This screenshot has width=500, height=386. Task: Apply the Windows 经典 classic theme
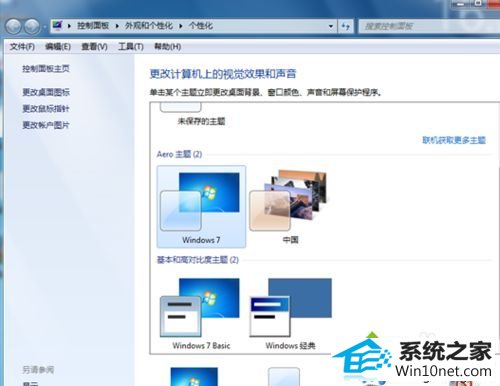(290, 313)
